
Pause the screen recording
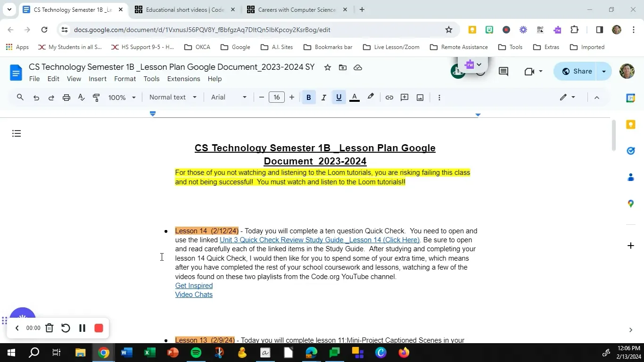(x=82, y=328)
